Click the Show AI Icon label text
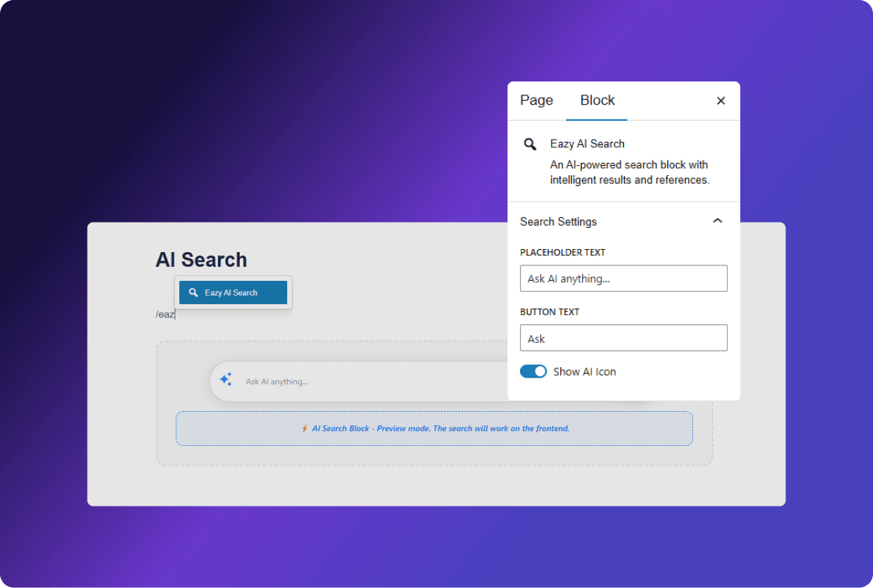873x588 pixels. click(584, 372)
